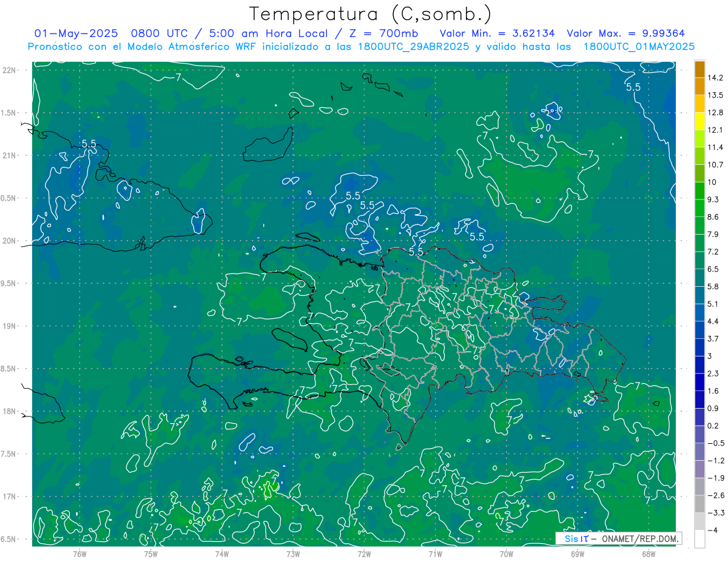Click the "22N" latitude label
728x562 pixels.
coord(10,70)
